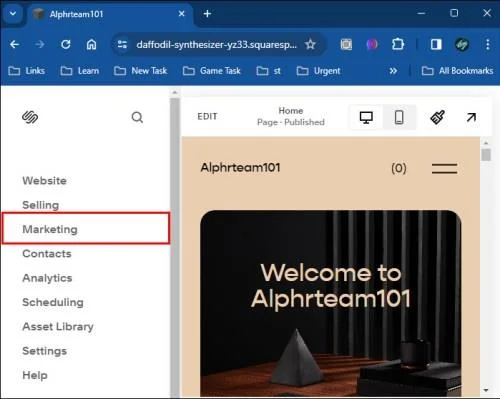500x399 pixels.
Task: Open Asset Library in the sidebar
Action: (58, 327)
